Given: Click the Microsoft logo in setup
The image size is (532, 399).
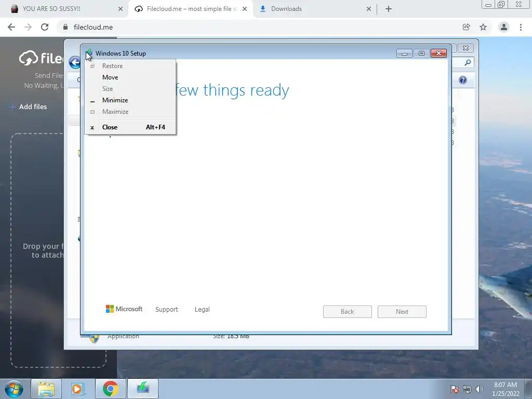Looking at the screenshot, I should click(x=124, y=309).
